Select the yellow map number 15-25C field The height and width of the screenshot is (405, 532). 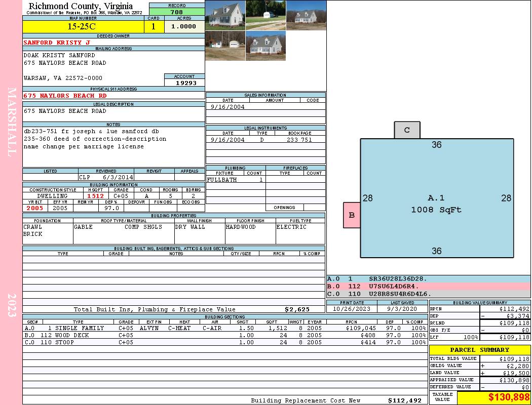point(82,26)
